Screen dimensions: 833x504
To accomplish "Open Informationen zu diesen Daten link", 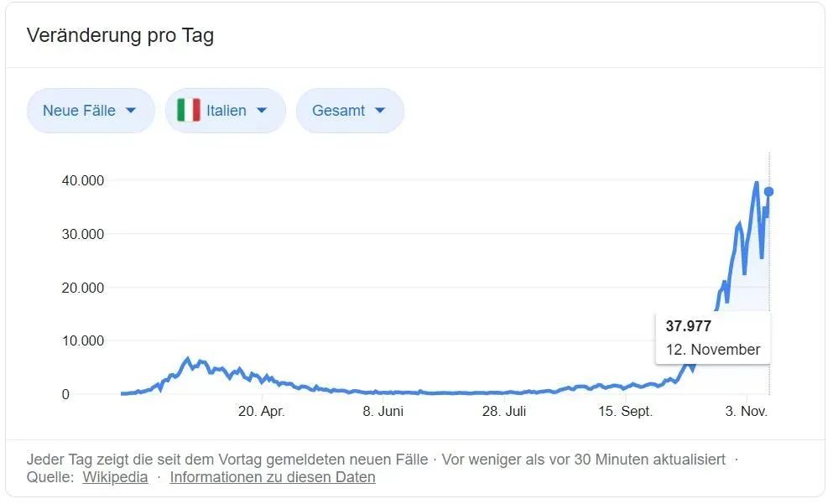I will point(273,477).
